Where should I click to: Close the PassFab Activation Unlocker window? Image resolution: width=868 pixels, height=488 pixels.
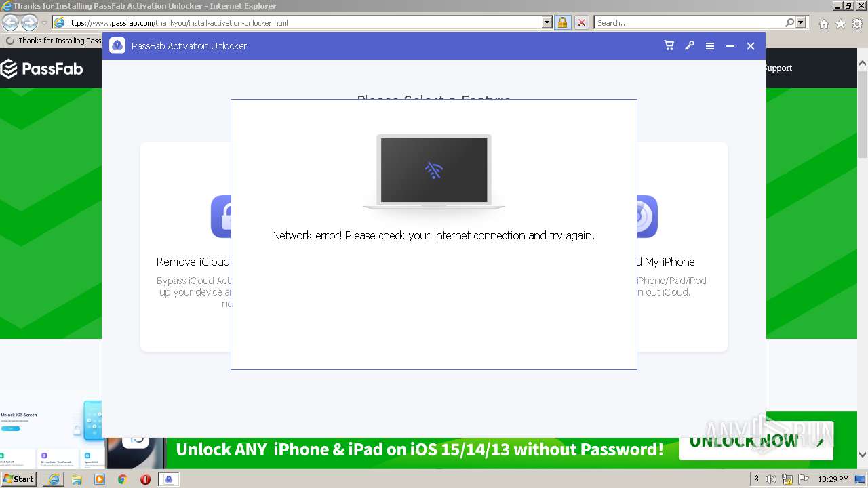pos(751,46)
